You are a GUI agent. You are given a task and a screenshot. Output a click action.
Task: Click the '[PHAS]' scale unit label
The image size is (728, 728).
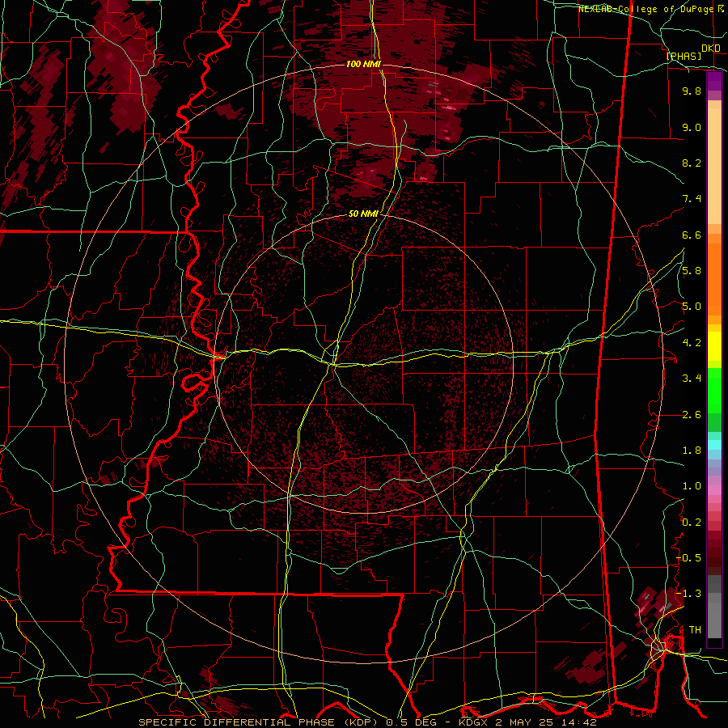coord(683,56)
